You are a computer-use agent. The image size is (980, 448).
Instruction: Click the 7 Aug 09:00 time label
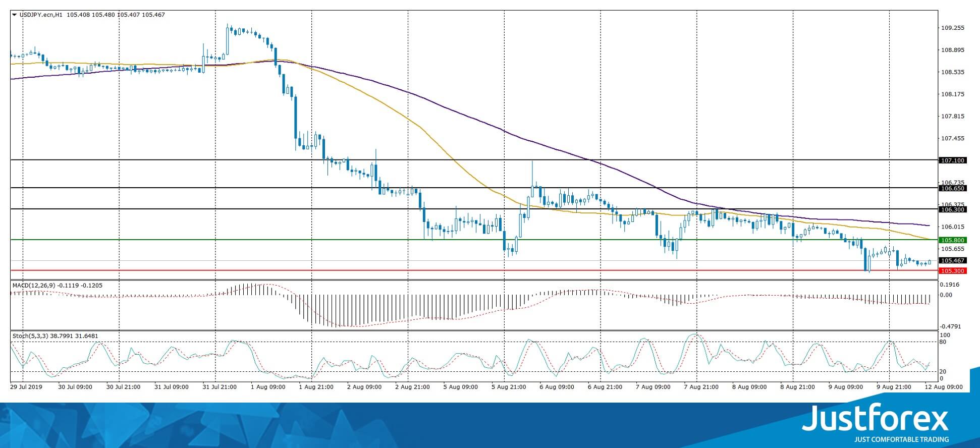[x=654, y=387]
